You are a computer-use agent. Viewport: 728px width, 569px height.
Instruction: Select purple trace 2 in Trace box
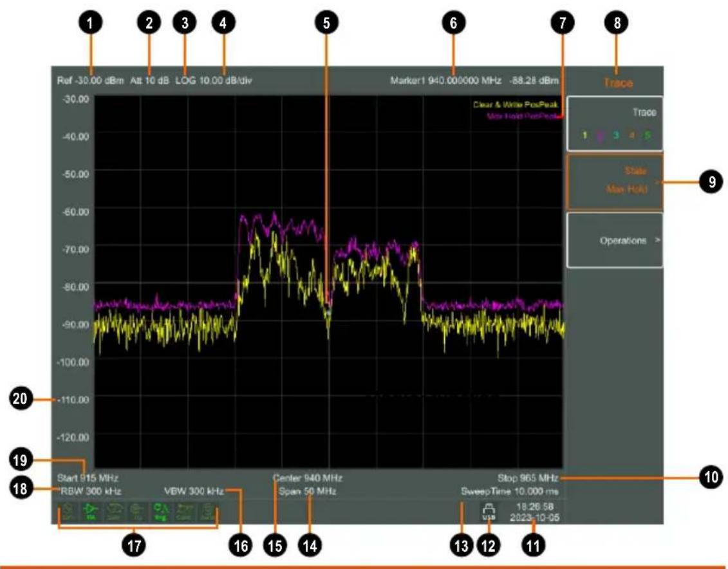tap(601, 136)
